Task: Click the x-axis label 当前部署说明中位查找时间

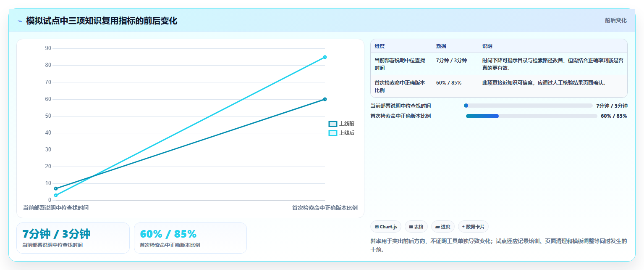Action: click(x=56, y=208)
